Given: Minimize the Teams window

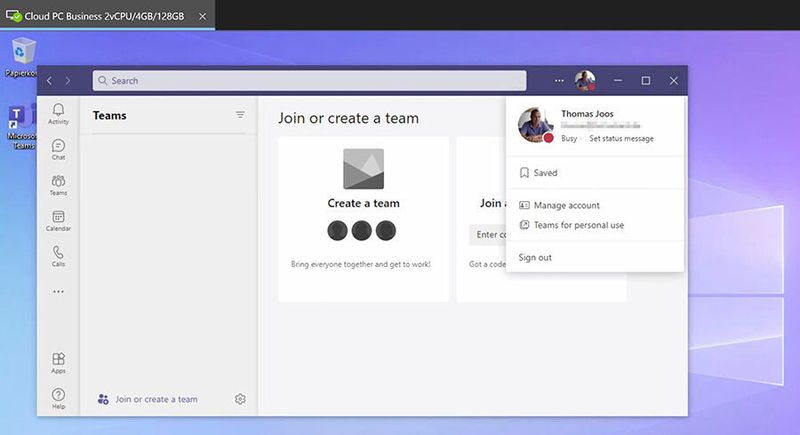Looking at the screenshot, I should (x=618, y=81).
